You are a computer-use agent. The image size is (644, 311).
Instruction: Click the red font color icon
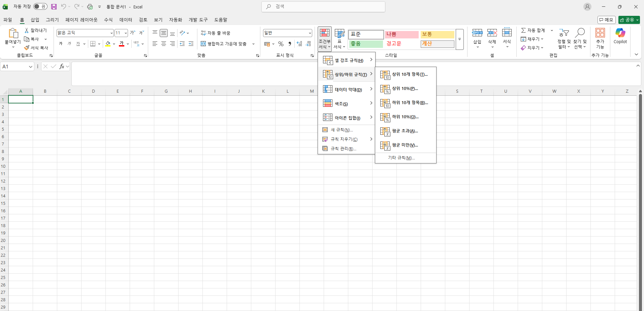pyautogui.click(x=122, y=44)
